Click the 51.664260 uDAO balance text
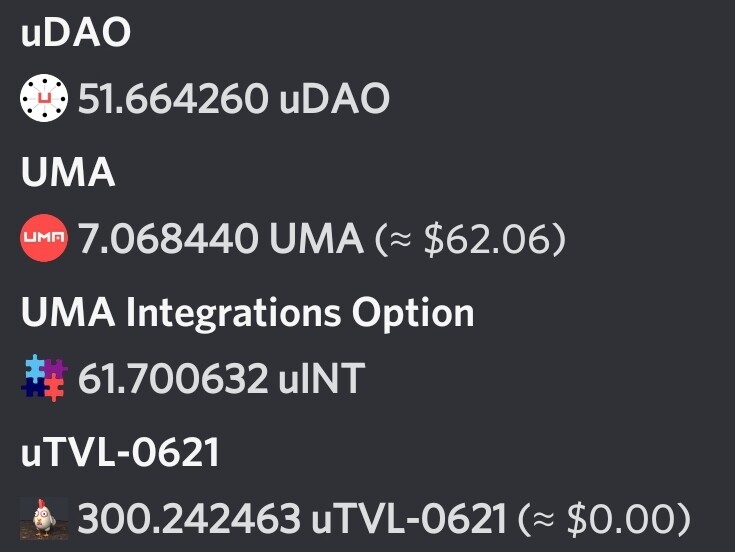The height and width of the screenshot is (552, 735). pyautogui.click(x=233, y=98)
